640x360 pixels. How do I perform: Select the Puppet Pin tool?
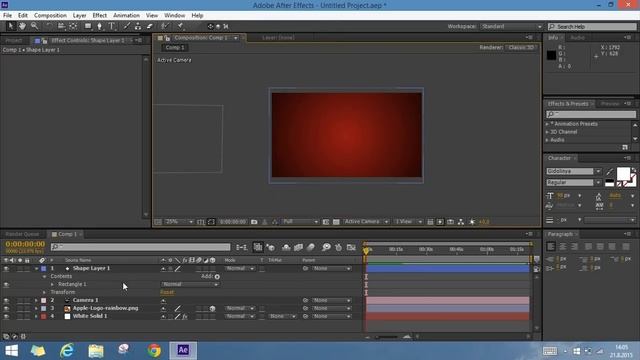(x=180, y=26)
